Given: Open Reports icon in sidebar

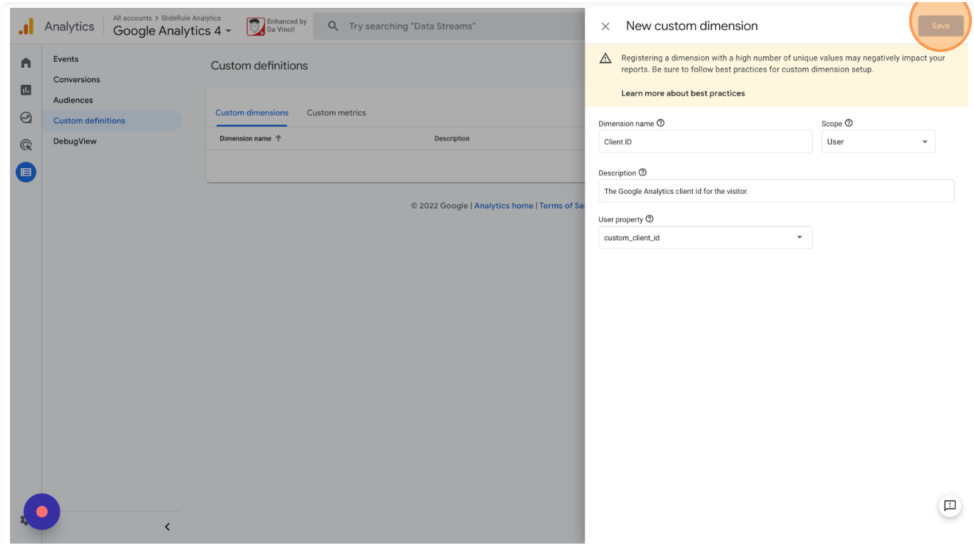Looking at the screenshot, I should (26, 90).
